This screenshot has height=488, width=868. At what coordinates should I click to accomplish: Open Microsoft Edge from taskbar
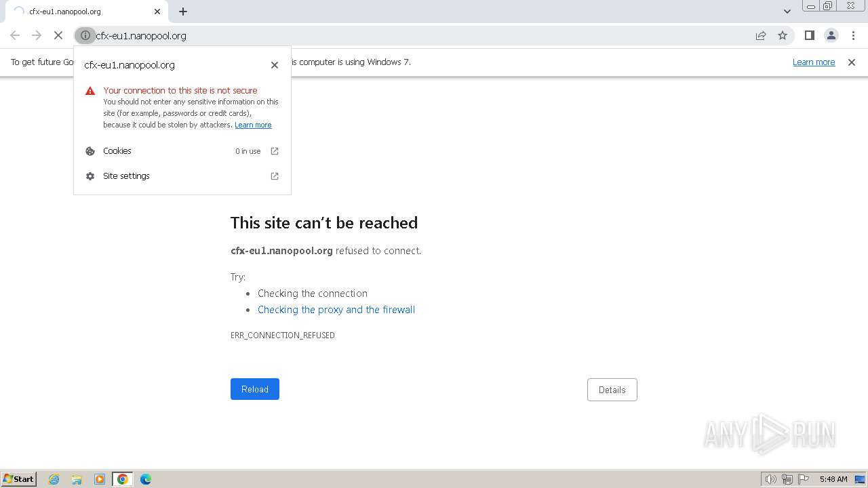point(146,479)
